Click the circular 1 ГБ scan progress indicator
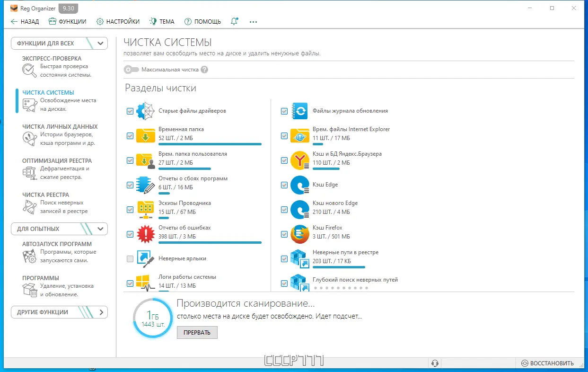The width and height of the screenshot is (588, 372). pyautogui.click(x=153, y=318)
